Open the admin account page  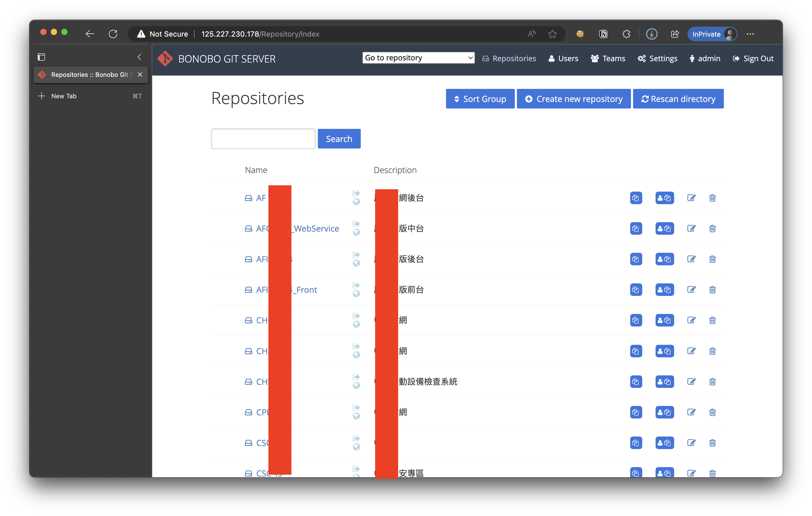tap(705, 59)
